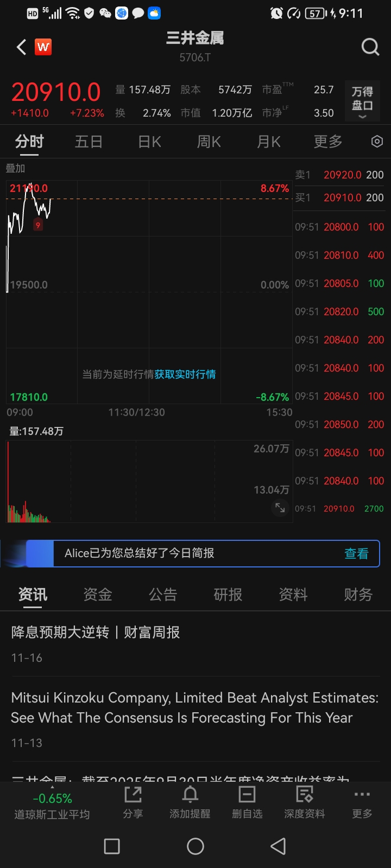This screenshot has width=391, height=868.
Task: Tap the Android circle home button
Action: pos(195,846)
